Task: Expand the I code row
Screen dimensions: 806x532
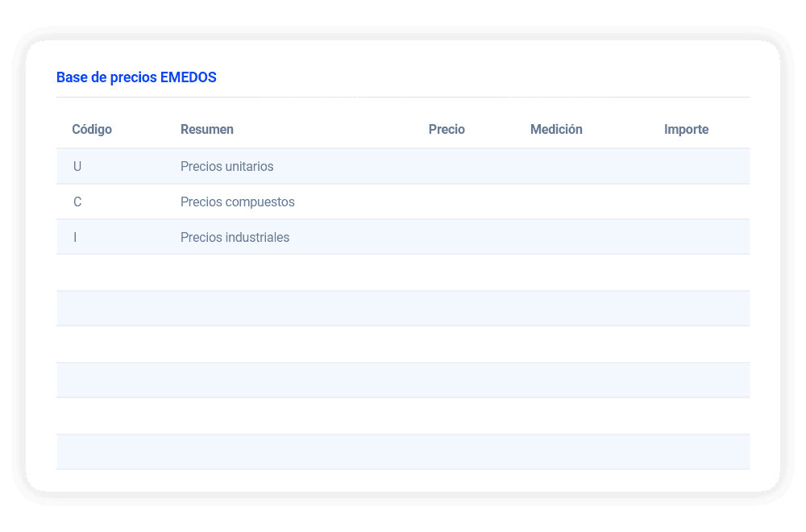Action: coord(75,237)
